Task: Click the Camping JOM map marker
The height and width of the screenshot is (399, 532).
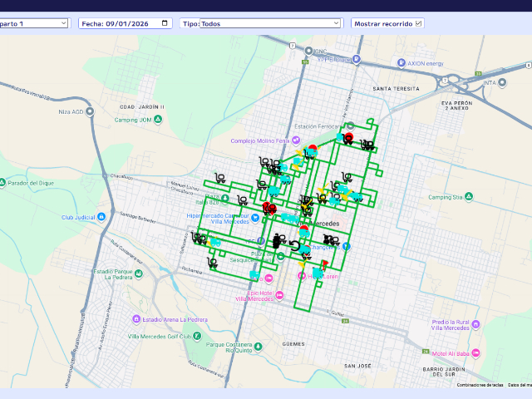Action: [x=158, y=120]
